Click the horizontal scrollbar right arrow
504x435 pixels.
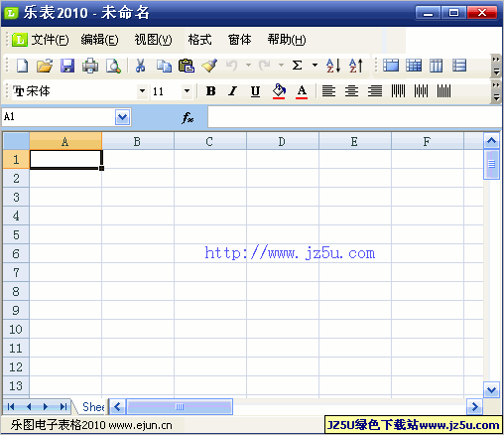pyautogui.click(x=475, y=407)
